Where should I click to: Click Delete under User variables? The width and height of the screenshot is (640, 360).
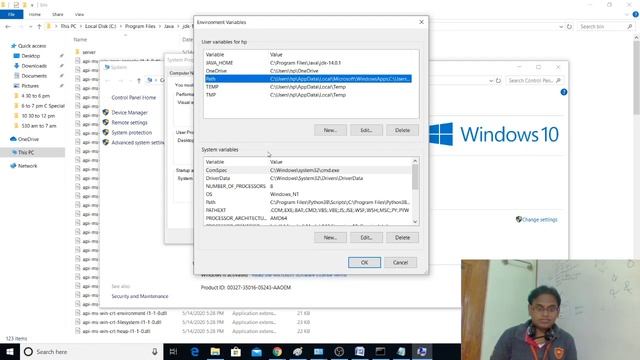402,130
